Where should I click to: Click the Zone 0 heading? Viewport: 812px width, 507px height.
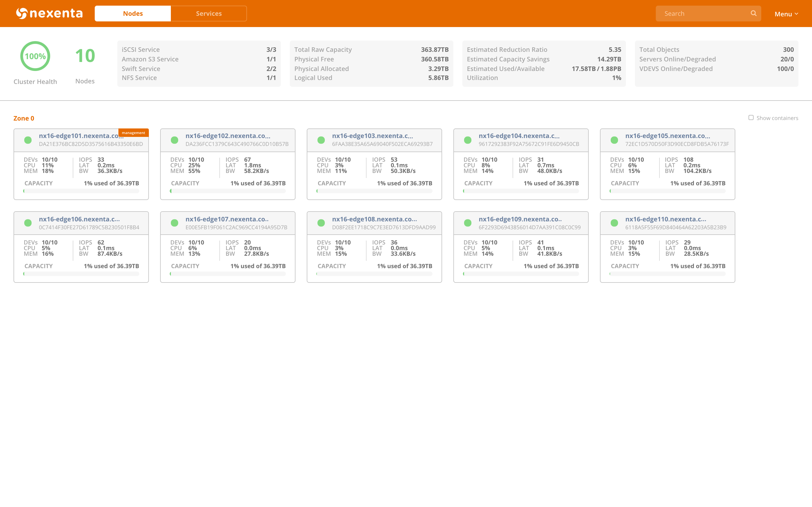point(24,118)
